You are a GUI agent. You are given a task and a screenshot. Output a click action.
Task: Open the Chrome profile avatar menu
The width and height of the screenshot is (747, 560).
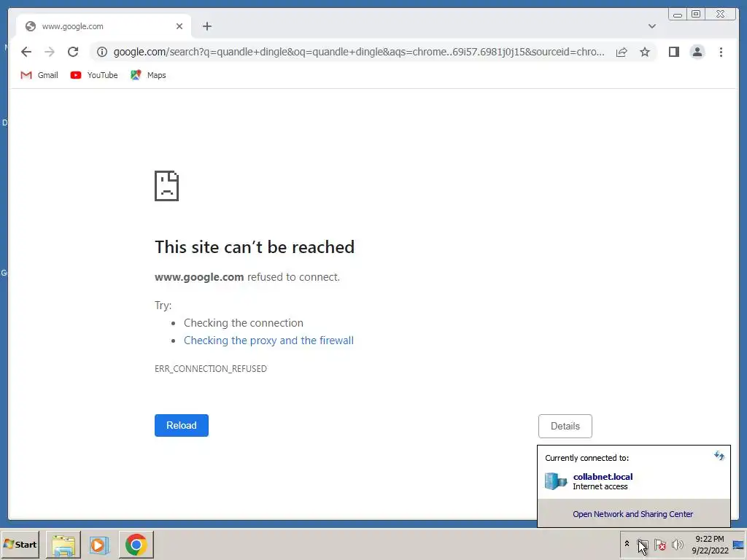point(697,52)
